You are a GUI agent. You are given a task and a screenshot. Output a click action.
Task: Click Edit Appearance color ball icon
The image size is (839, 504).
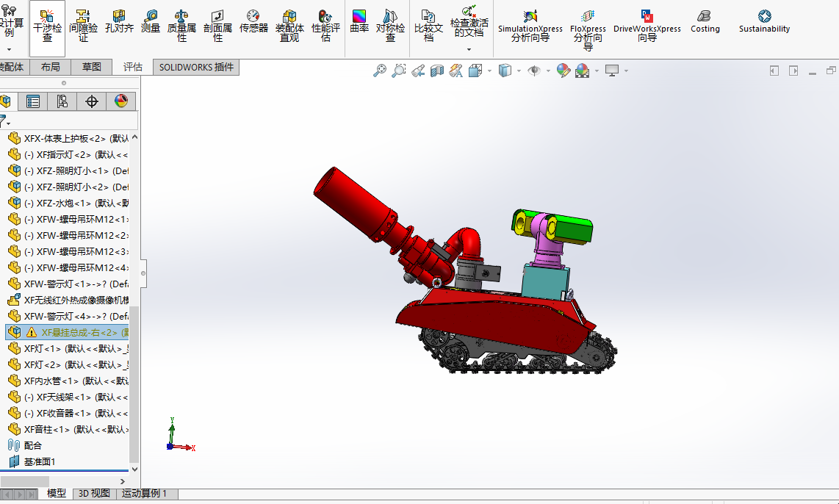tap(563, 71)
